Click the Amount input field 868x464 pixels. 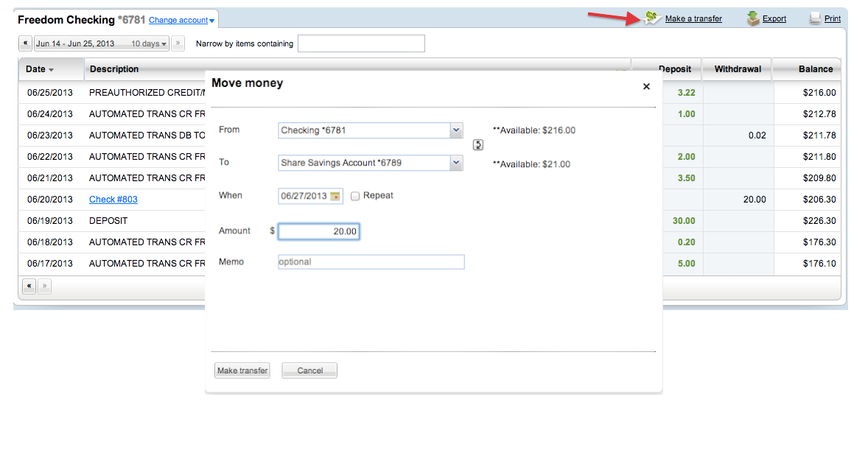[319, 231]
